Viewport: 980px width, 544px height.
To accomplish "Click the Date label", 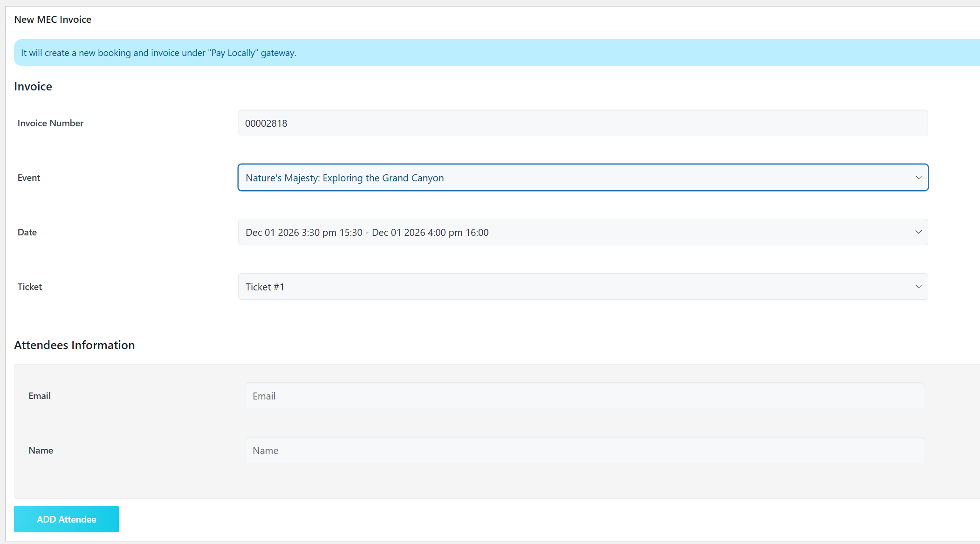I will 27,232.
